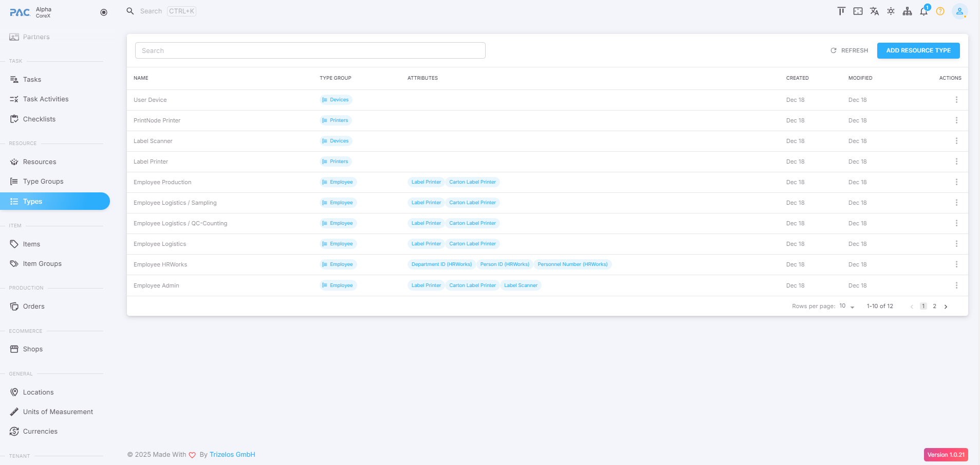
Task: Click the notifications bell icon
Action: [923, 11]
